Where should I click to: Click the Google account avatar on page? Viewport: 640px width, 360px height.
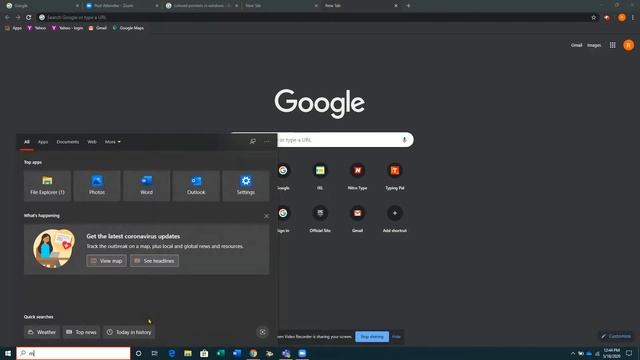629,45
